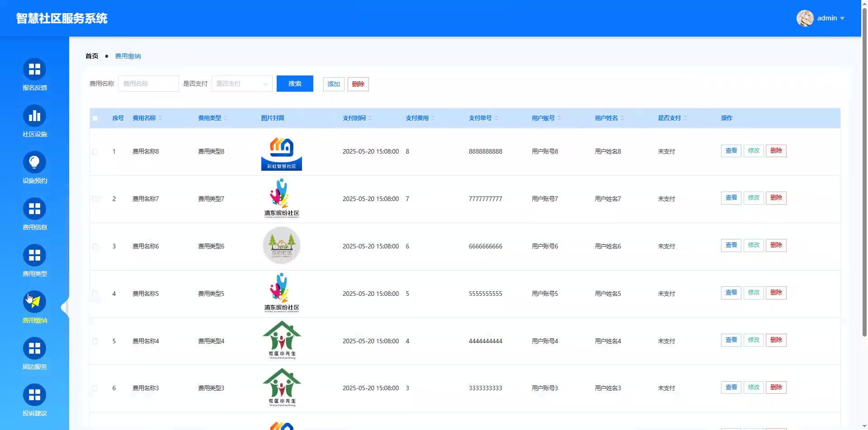Click the page vertical scrollbar
Screen dimensions: 868x430
(864, 181)
